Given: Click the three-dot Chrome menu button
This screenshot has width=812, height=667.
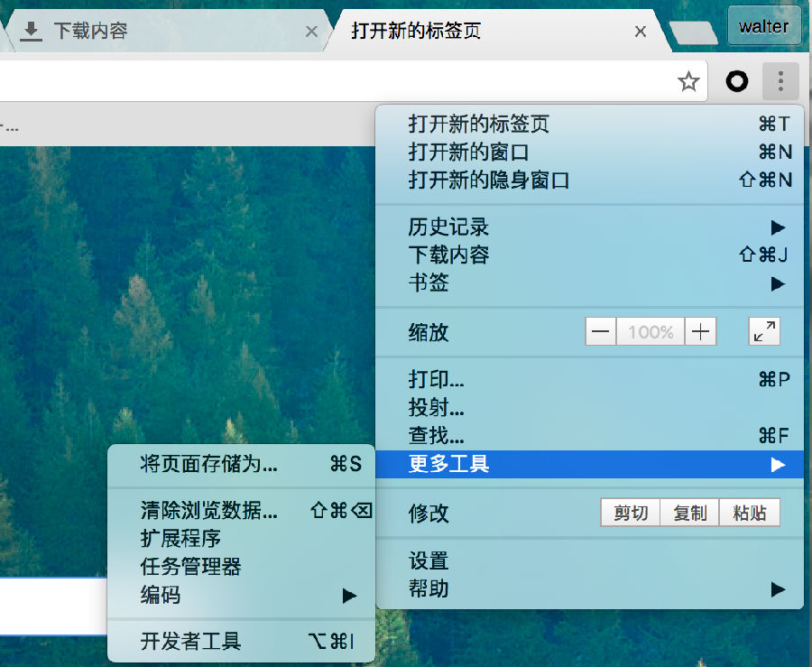Looking at the screenshot, I should click(x=781, y=81).
